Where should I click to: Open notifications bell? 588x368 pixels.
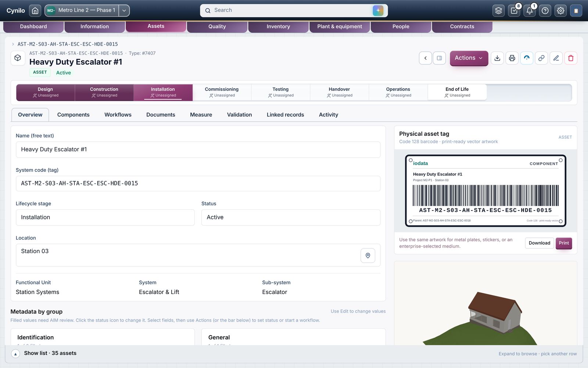(530, 11)
